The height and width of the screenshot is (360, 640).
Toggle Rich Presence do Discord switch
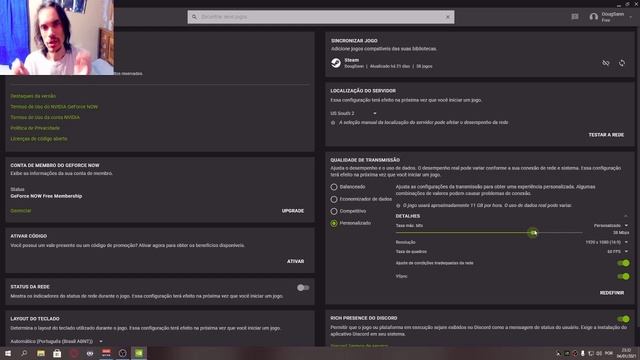[x=623, y=319]
